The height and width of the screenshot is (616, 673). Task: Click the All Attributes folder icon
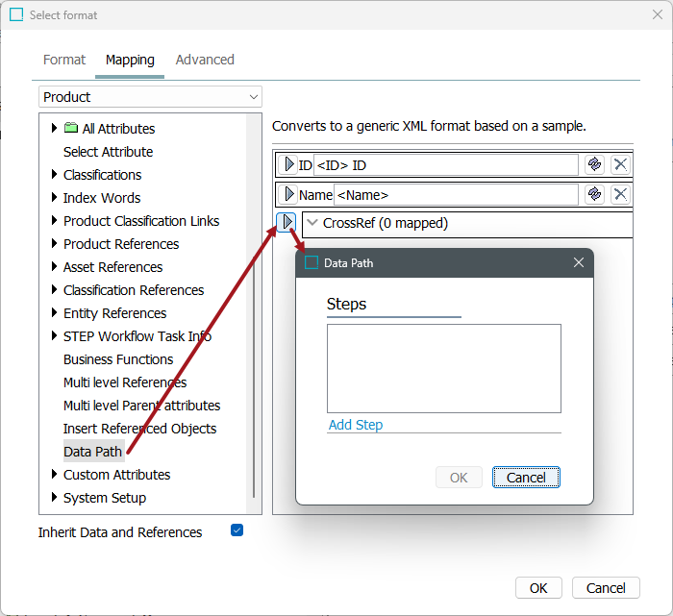tap(71, 128)
